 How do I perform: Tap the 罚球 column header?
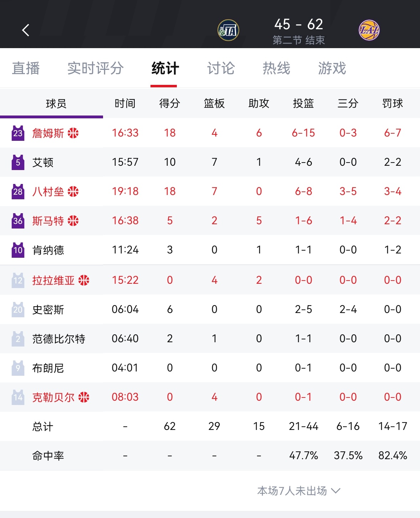[x=393, y=103]
